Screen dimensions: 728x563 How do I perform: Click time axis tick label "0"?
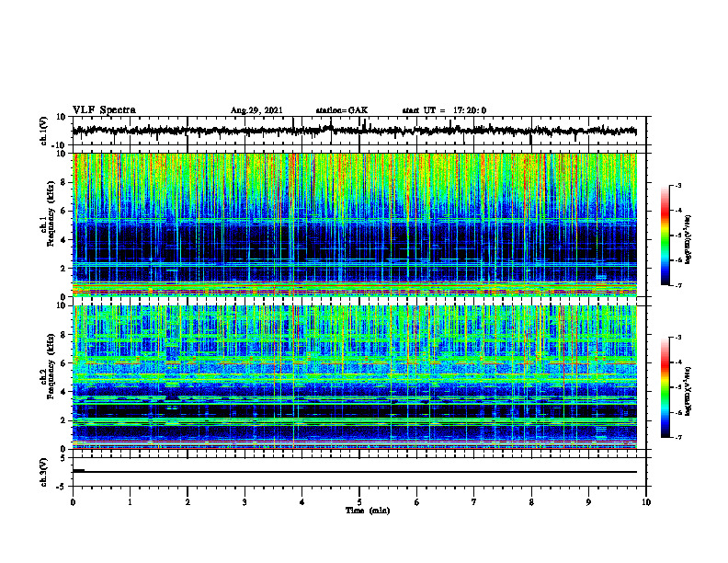[73, 502]
